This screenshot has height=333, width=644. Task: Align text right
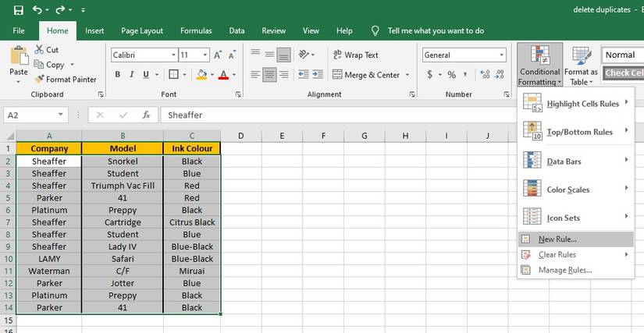[284, 75]
